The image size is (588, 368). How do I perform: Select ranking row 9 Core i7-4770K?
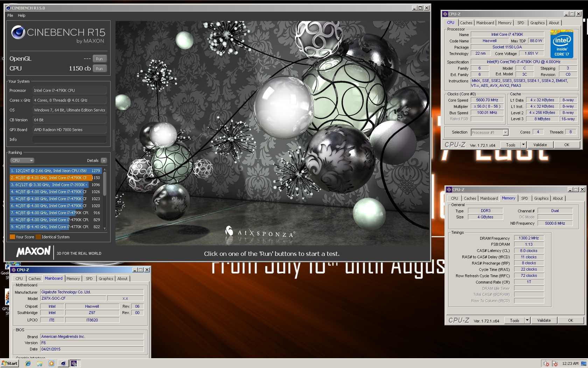(x=55, y=227)
